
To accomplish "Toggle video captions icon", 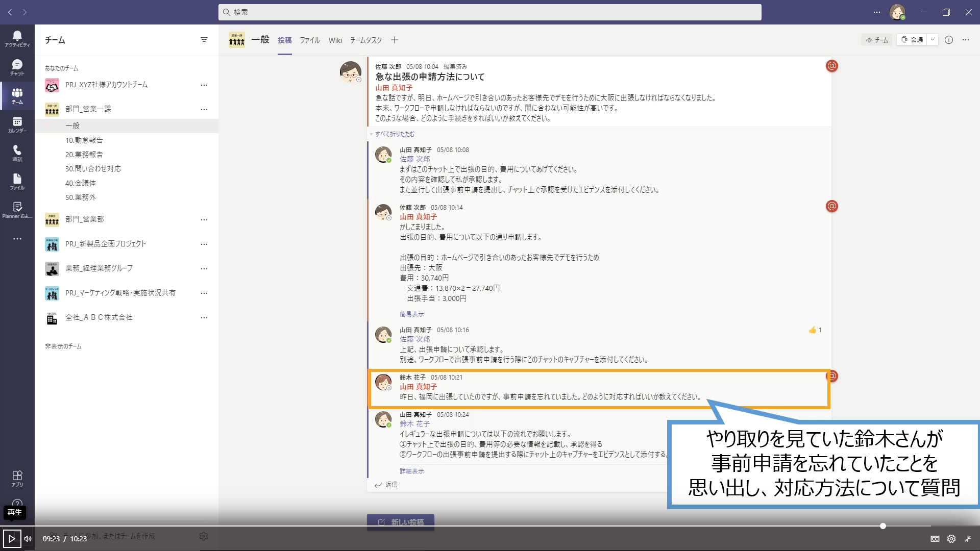I will click(x=935, y=539).
